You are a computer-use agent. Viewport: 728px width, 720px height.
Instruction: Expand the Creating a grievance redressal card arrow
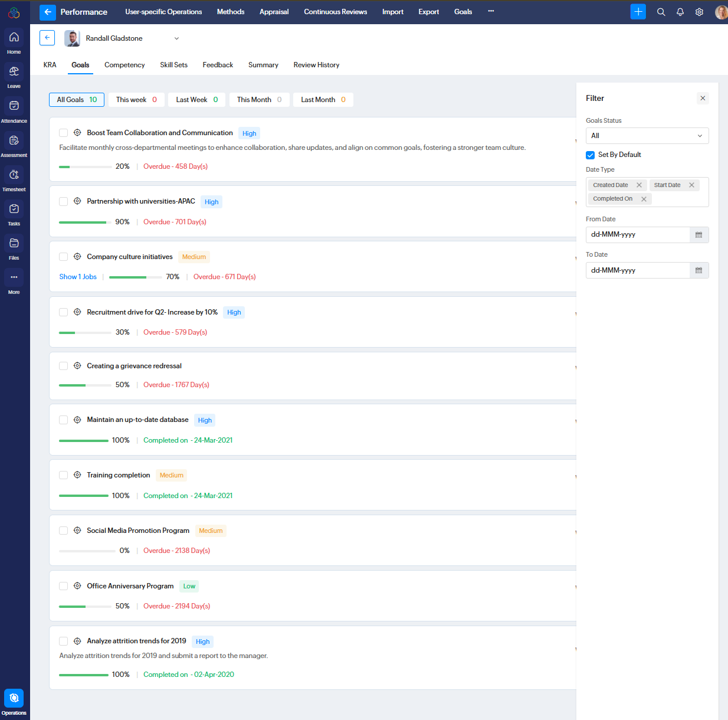click(575, 367)
